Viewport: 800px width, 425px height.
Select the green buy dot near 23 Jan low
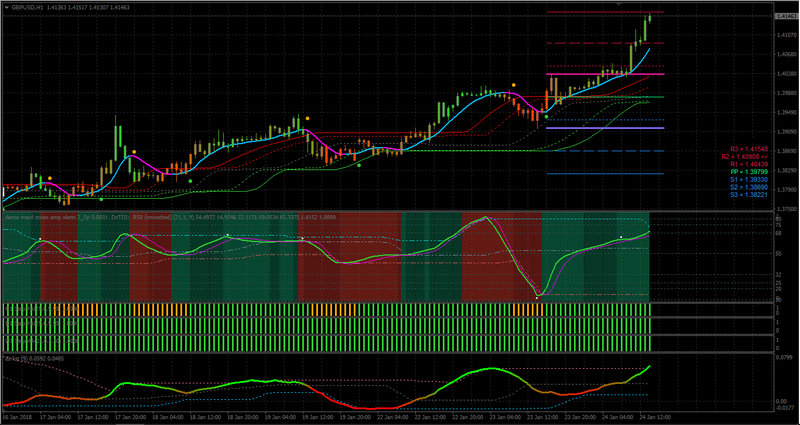(x=546, y=117)
